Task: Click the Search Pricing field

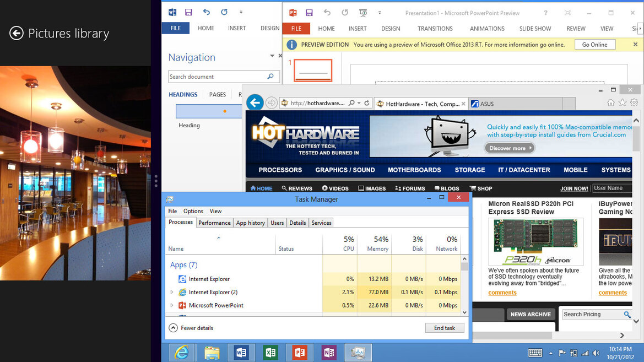Action: pos(592,314)
